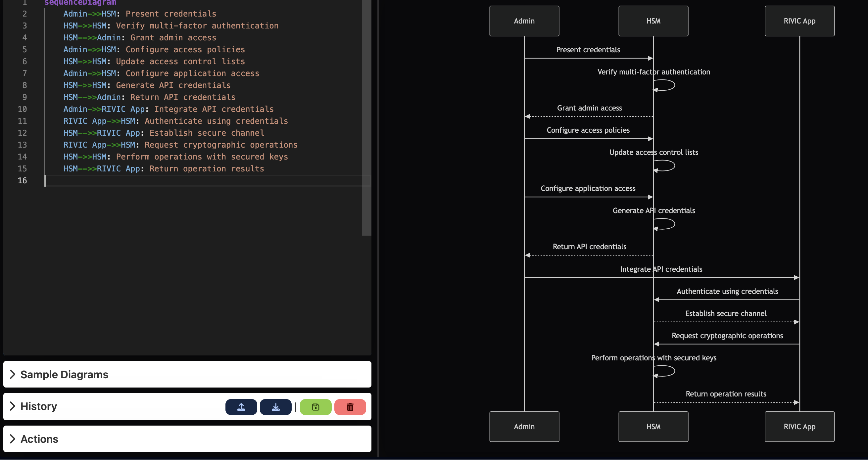Delete history with the red trash icon

(350, 407)
